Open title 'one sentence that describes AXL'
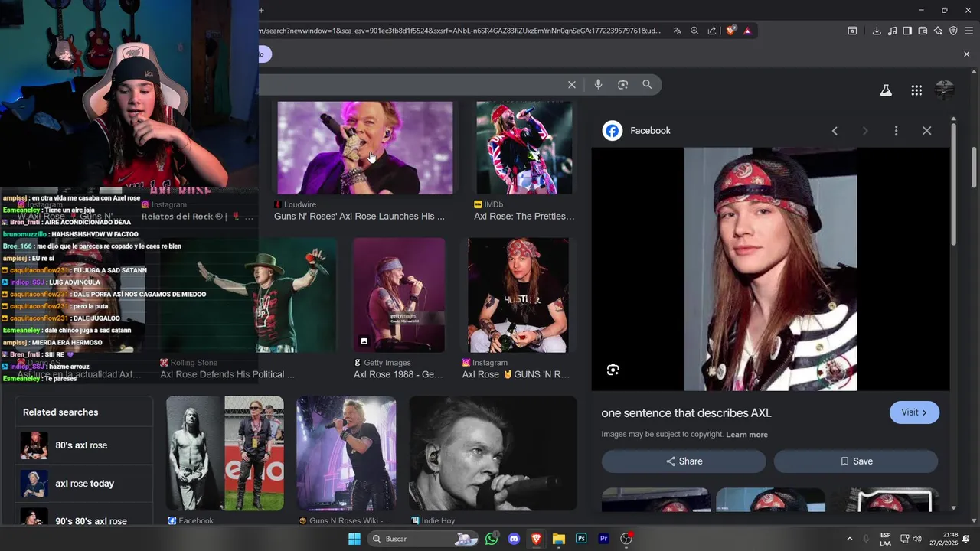The image size is (980, 551). (686, 412)
